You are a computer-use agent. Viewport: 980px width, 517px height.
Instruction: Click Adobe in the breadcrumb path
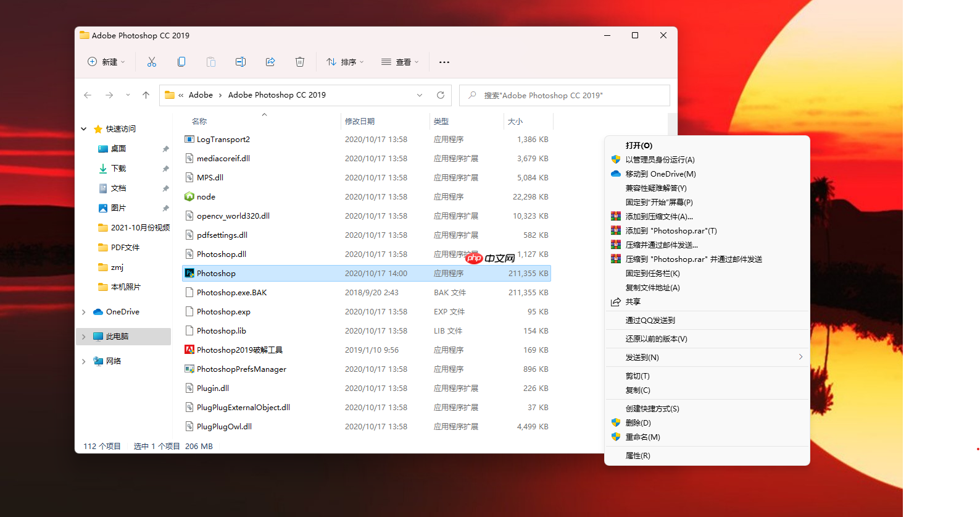tap(201, 95)
